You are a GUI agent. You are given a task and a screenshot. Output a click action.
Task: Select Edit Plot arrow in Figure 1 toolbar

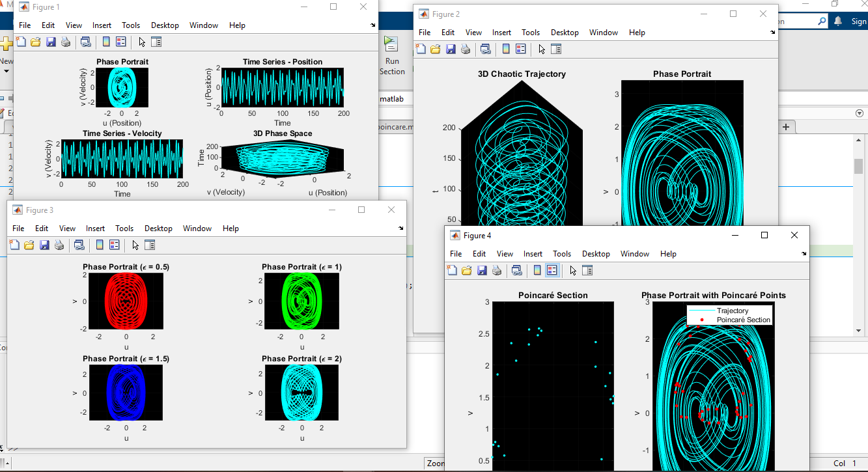pos(142,42)
